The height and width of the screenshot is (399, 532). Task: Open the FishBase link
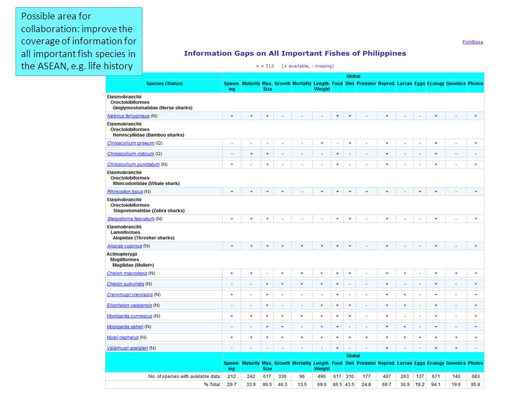click(473, 42)
